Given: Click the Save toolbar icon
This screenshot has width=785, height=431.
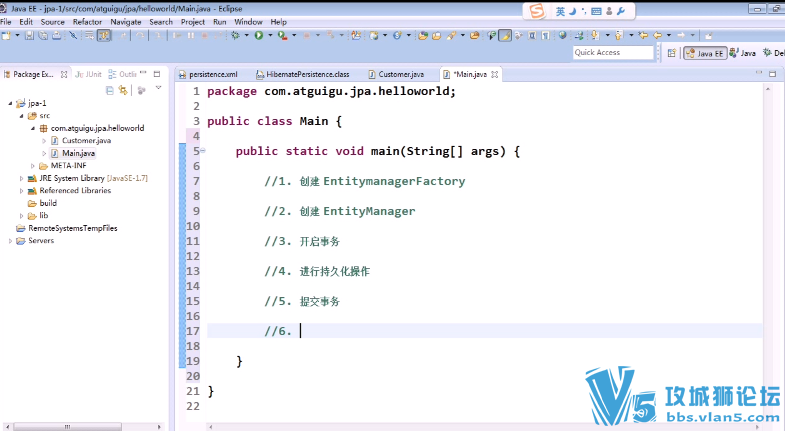Looking at the screenshot, I should pos(29,36).
